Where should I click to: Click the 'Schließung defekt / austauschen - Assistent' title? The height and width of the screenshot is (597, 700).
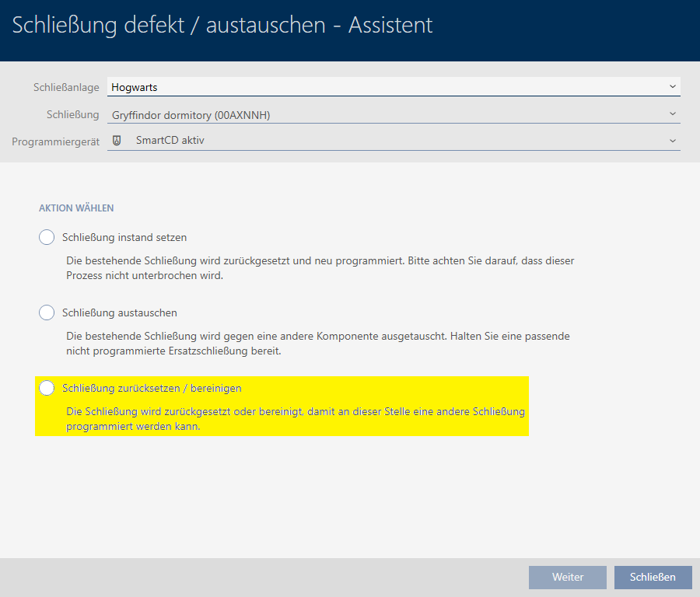pos(222,25)
